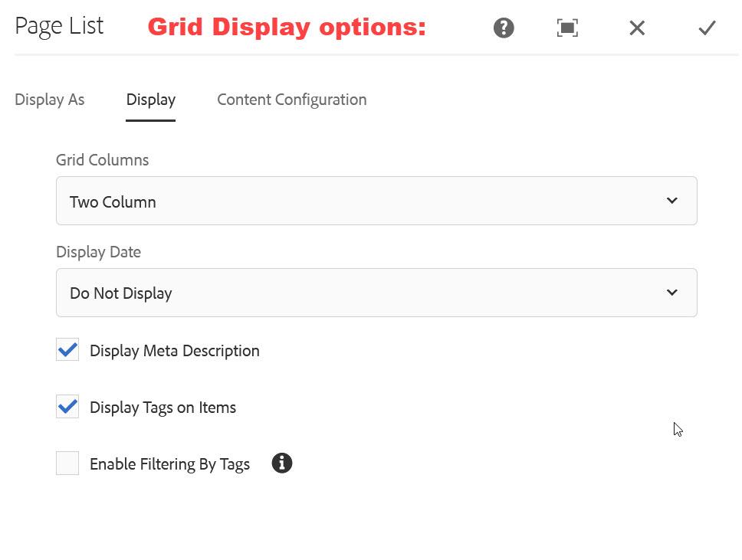Toggle fullscreen dialog mode icon
Screen dimensions: 742x560
click(567, 28)
